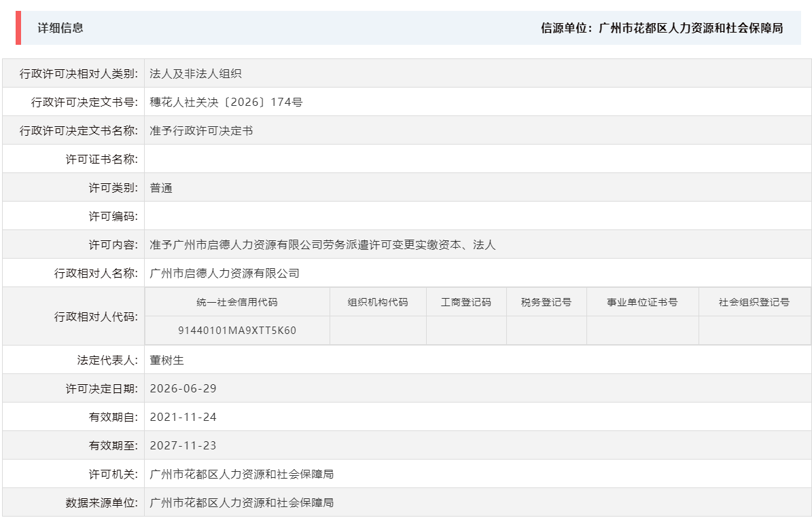Select the value 普通

161,188
